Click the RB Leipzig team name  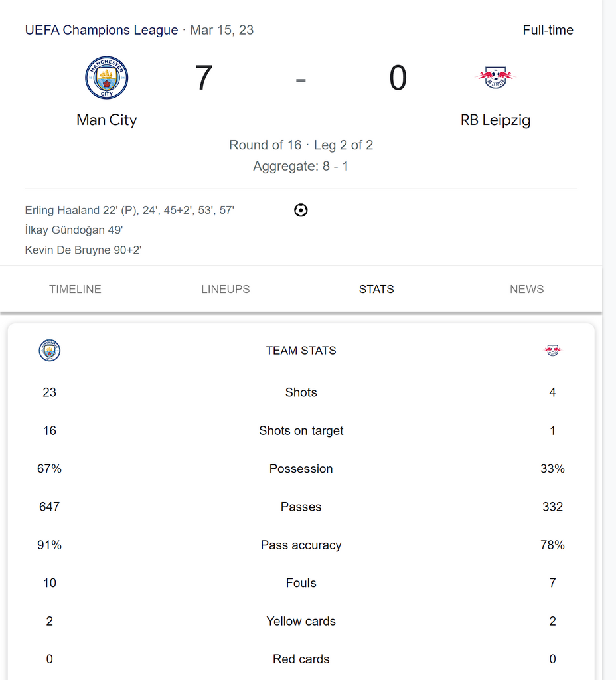point(495,120)
